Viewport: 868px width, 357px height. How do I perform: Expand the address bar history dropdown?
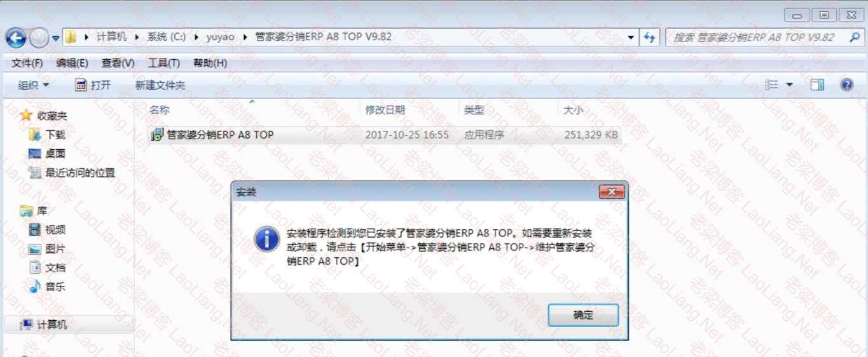(630, 37)
